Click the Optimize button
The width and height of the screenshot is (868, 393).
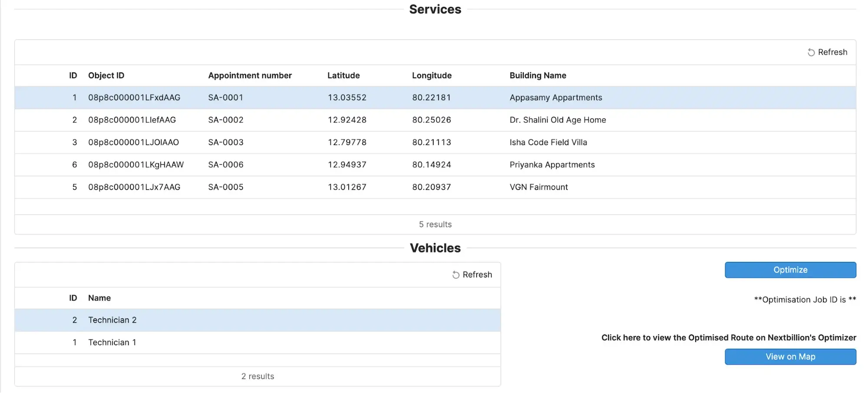pyautogui.click(x=790, y=270)
